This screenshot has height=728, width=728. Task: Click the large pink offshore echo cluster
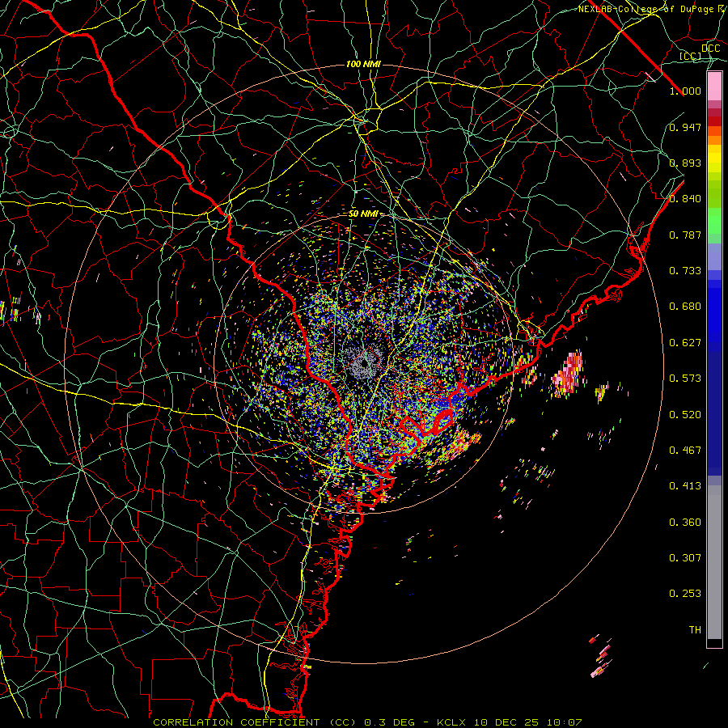568,374
